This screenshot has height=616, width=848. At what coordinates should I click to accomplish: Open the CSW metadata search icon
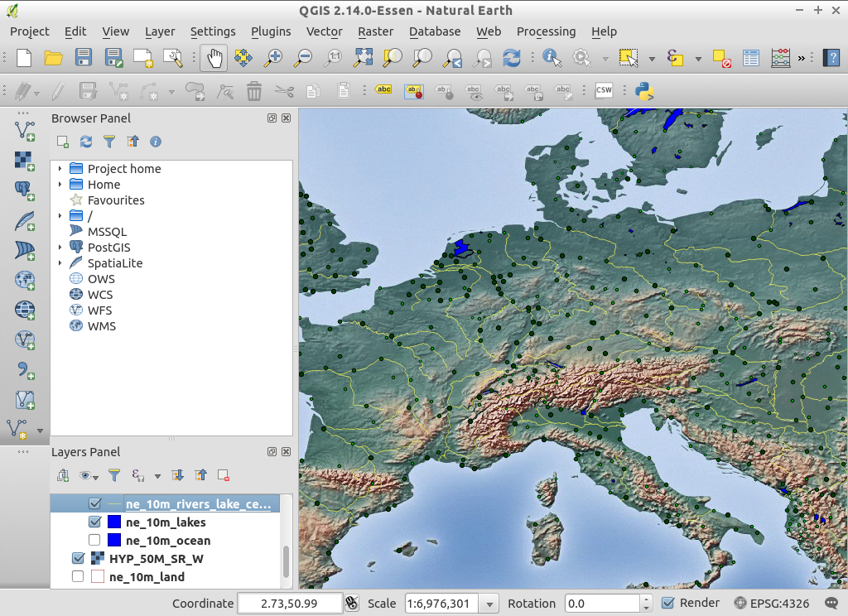[x=604, y=90]
